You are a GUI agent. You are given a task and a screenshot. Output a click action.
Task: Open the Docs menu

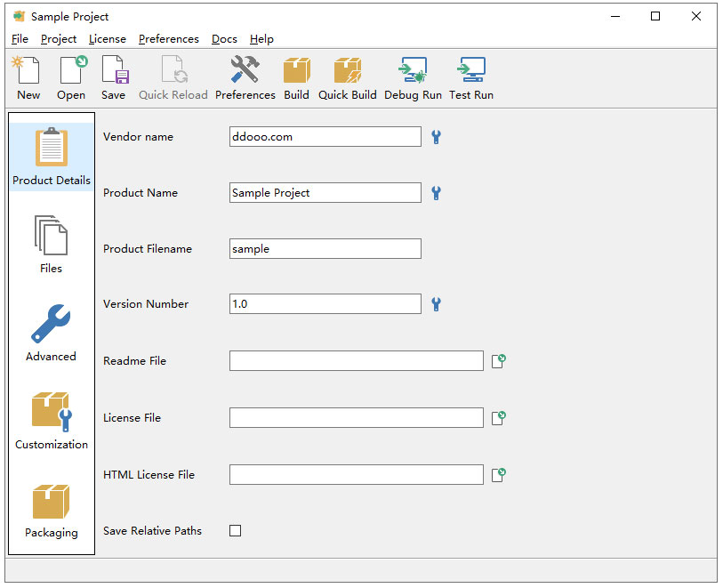click(225, 39)
